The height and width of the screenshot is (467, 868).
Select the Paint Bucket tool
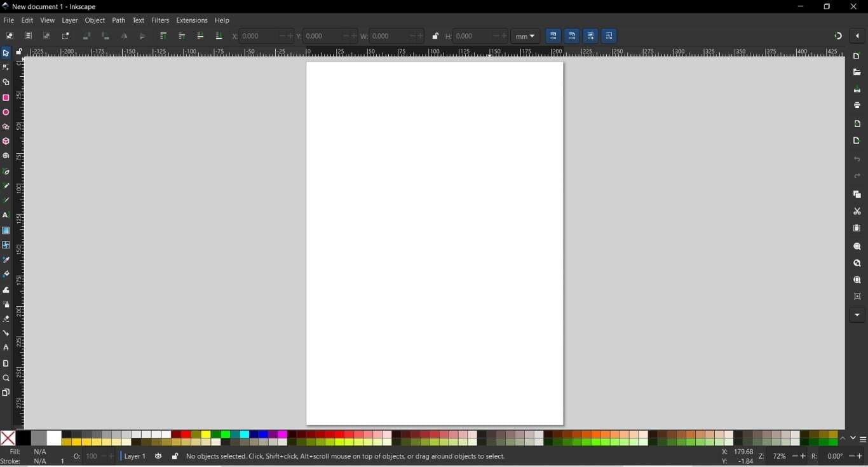tap(6, 274)
